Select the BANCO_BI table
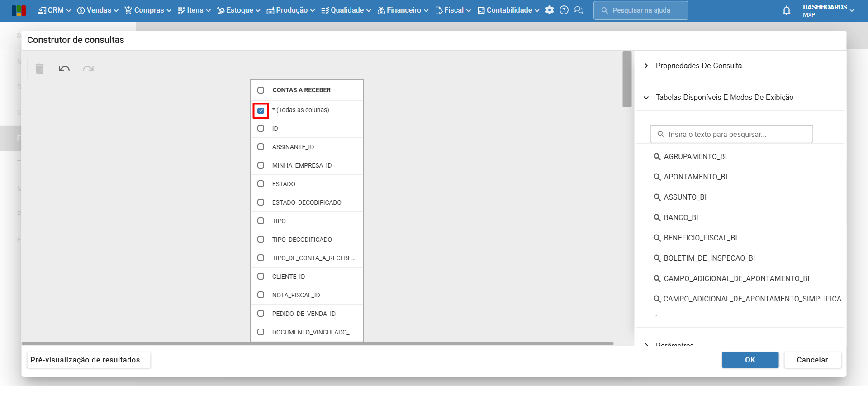Viewport: 868px width, 404px height. pyautogui.click(x=681, y=217)
